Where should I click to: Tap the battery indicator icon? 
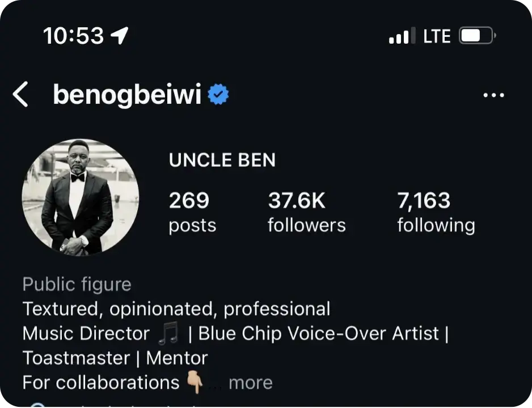pyautogui.click(x=478, y=37)
